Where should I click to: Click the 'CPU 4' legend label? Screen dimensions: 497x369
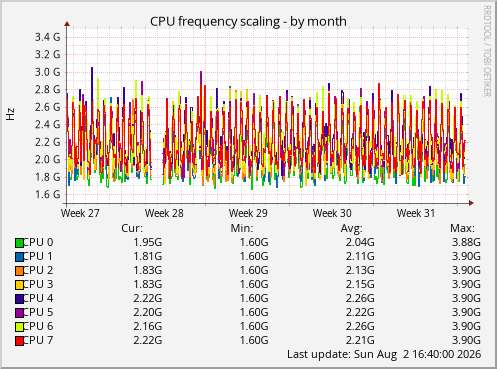pyautogui.click(x=38, y=298)
